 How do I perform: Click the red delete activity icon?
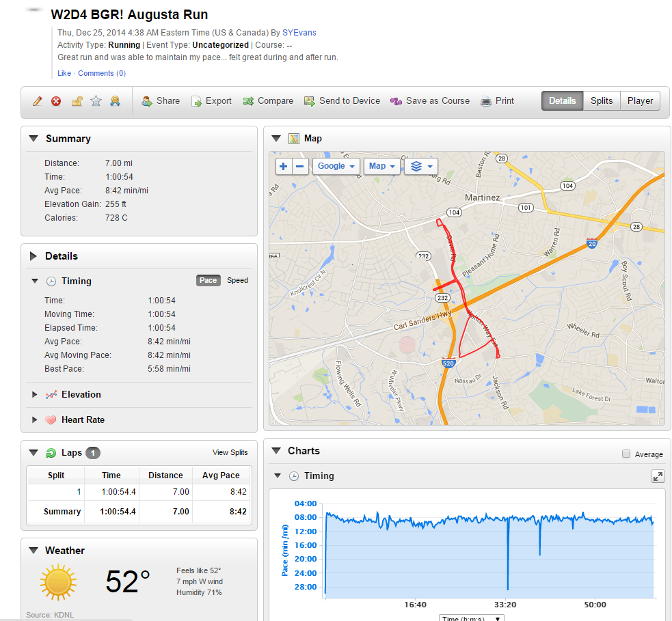tap(56, 101)
